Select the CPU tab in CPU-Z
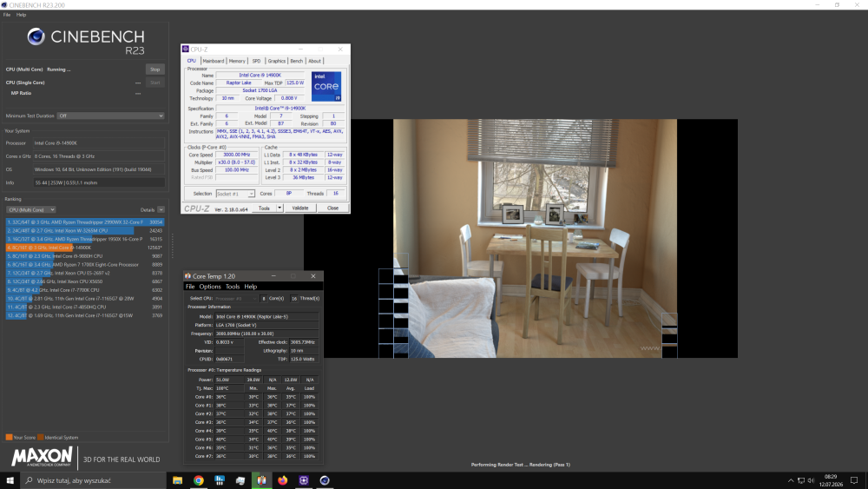The image size is (868, 489). (x=192, y=61)
